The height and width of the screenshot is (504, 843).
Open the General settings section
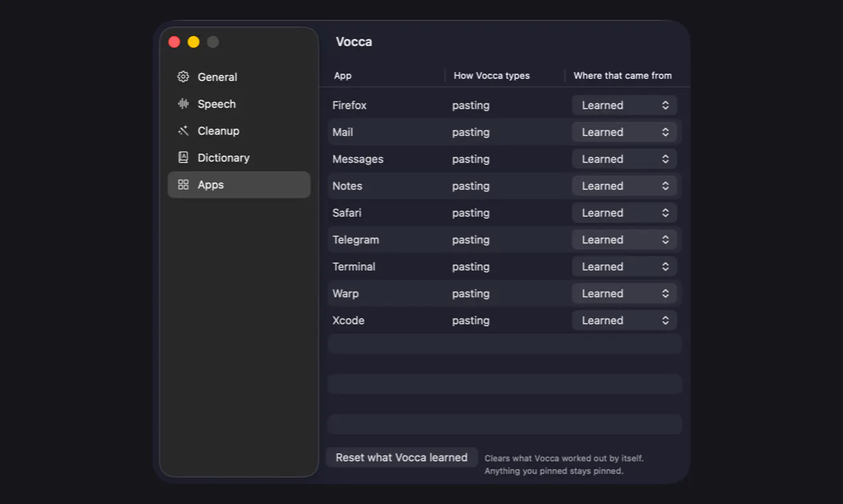239,77
